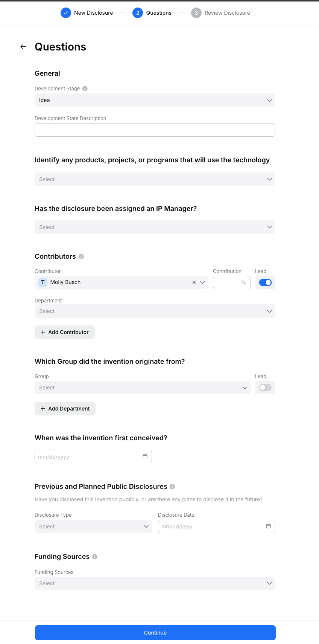This screenshot has width=319, height=644.
Task: Click the Contribution percentage field
Action: tap(232, 282)
